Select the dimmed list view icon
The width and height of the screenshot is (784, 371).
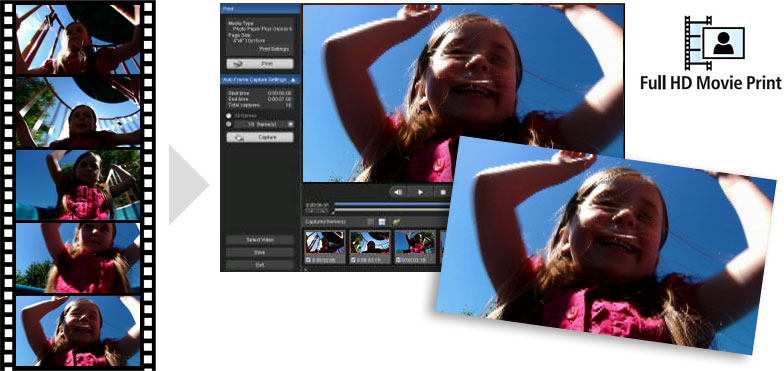tap(370, 222)
